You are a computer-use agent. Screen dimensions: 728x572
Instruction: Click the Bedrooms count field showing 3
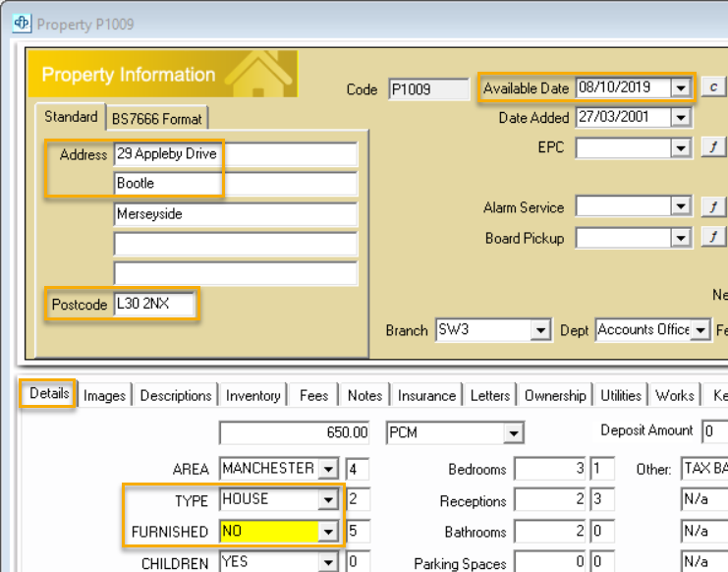550,469
